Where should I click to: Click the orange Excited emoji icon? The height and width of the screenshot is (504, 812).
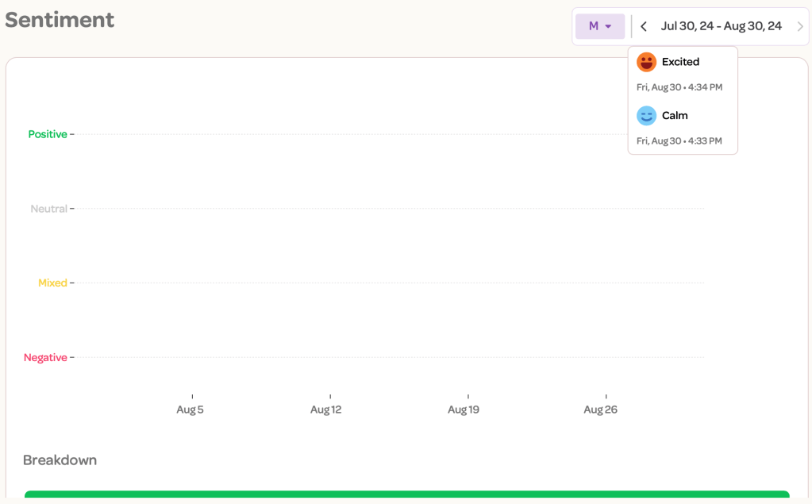pos(646,62)
